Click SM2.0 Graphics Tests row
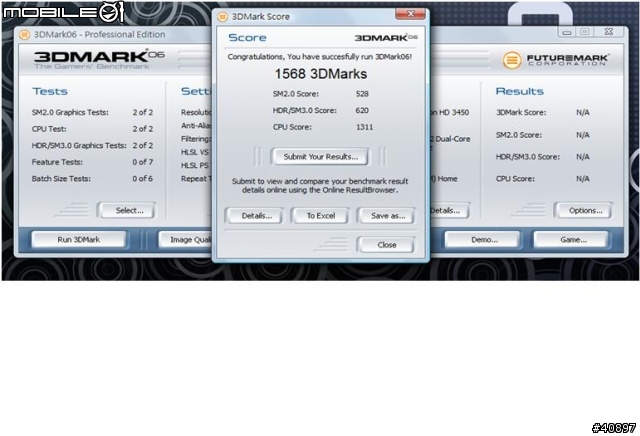Viewport: 640px width, 436px height. (92, 113)
